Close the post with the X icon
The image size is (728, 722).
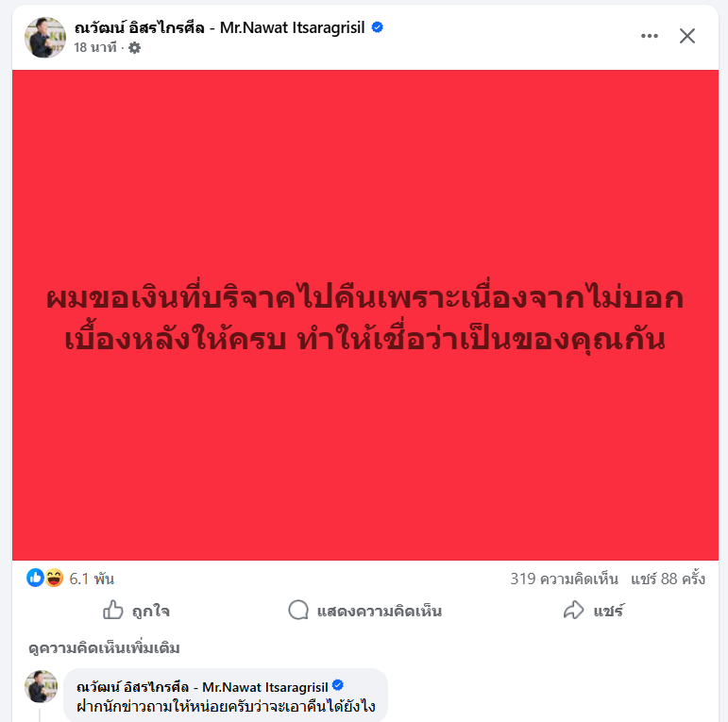click(687, 36)
